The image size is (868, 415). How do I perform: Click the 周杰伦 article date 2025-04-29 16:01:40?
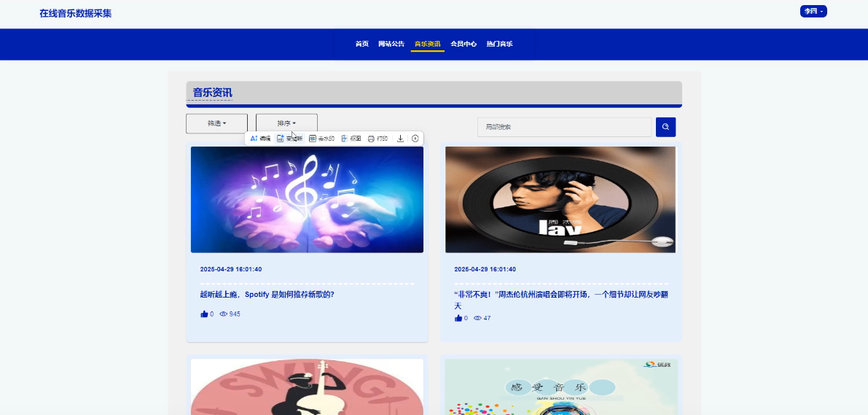(485, 269)
